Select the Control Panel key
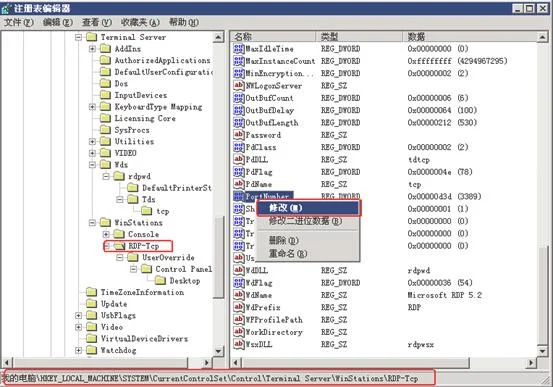553x387 pixels. (x=184, y=269)
